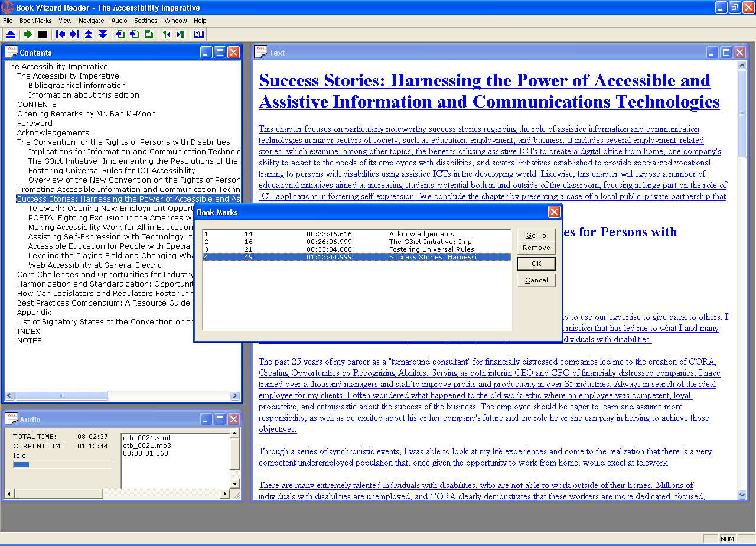Select Web Accessibility at General Electric
Image resolution: width=756 pixels, height=546 pixels.
94,265
